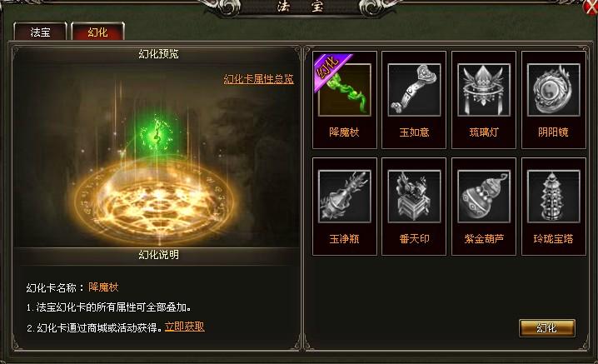Click the golden magic circle preview
Image resolution: width=598 pixels, height=364 pixels.
156,200
